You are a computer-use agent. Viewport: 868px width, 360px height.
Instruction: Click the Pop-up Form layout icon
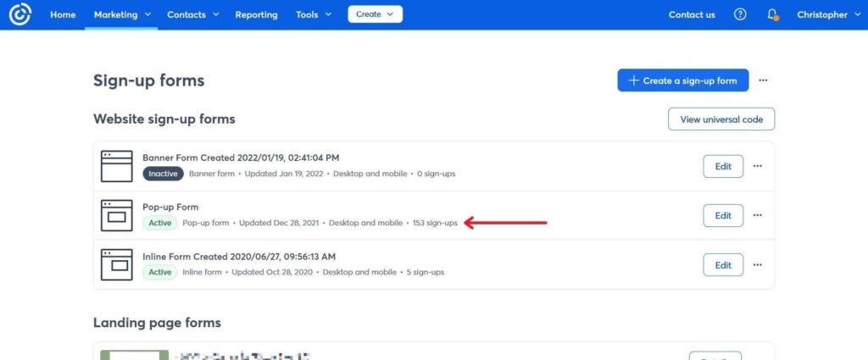coord(116,215)
